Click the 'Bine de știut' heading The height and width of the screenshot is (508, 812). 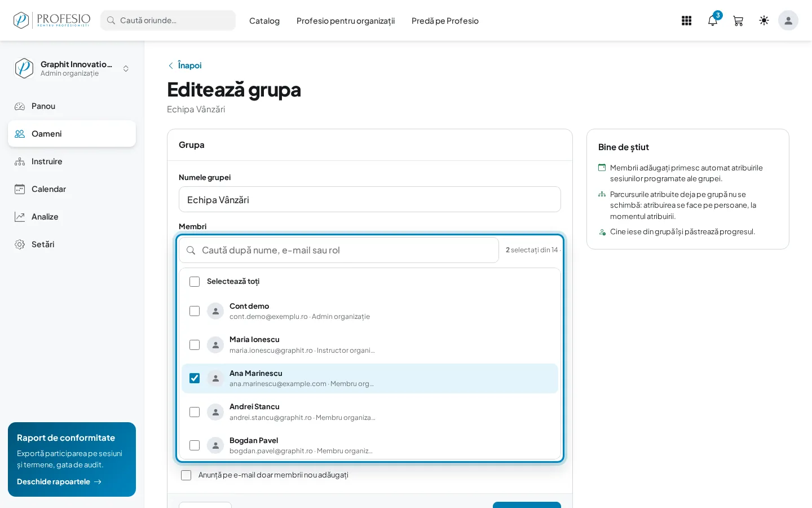coord(624,147)
